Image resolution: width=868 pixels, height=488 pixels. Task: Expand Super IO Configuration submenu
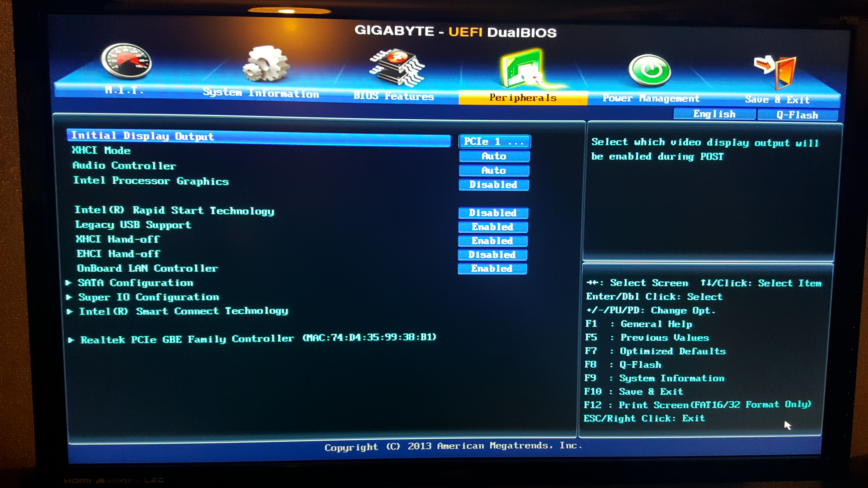148,297
